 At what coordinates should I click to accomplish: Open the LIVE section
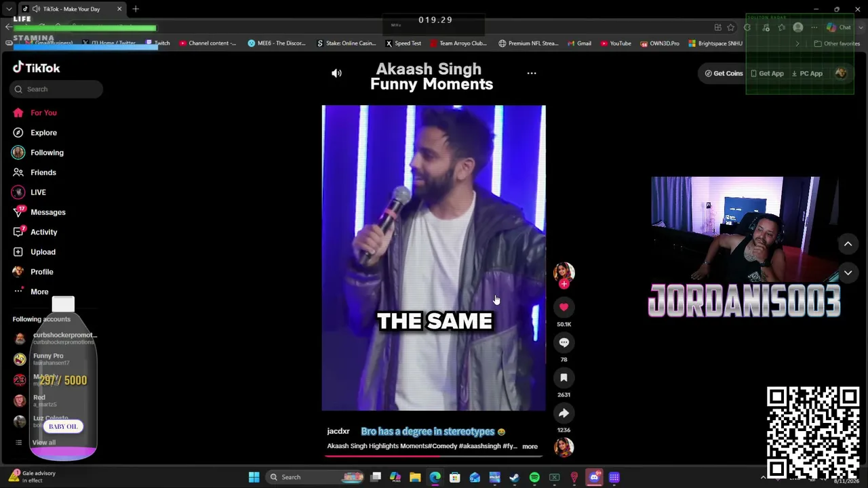(x=29, y=192)
